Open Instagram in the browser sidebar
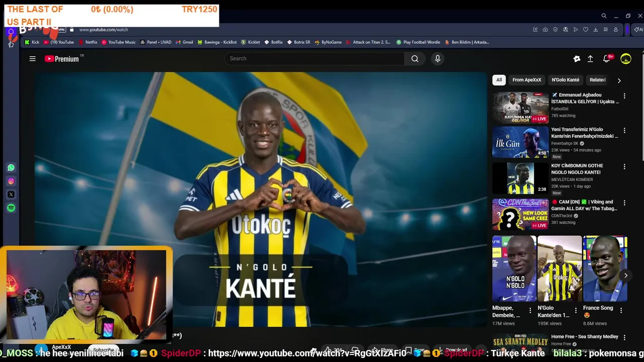 click(x=11, y=181)
